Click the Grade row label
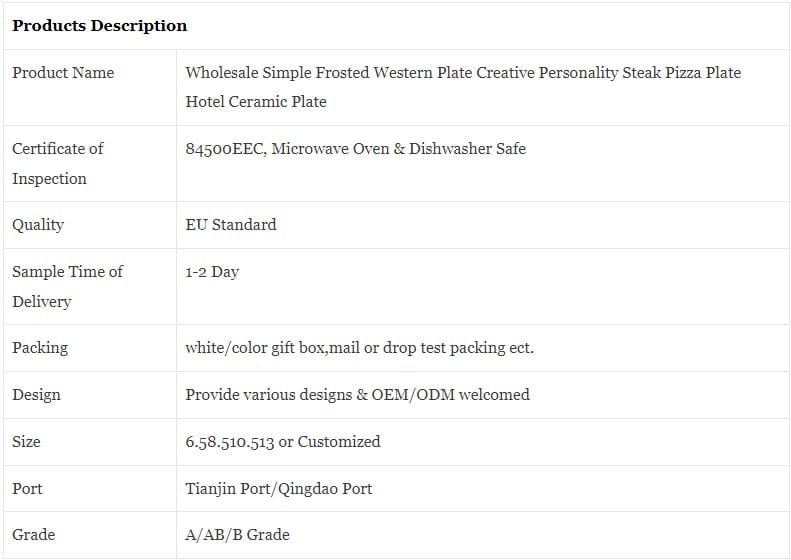 click(x=34, y=534)
